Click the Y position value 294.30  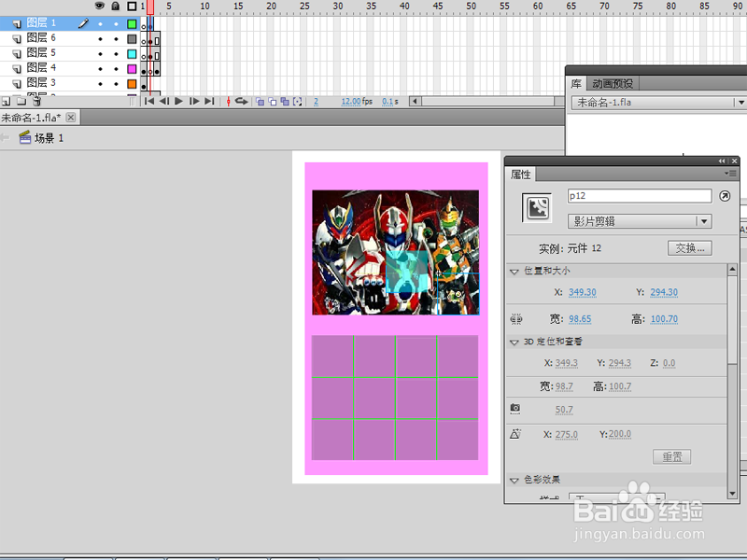point(664,292)
